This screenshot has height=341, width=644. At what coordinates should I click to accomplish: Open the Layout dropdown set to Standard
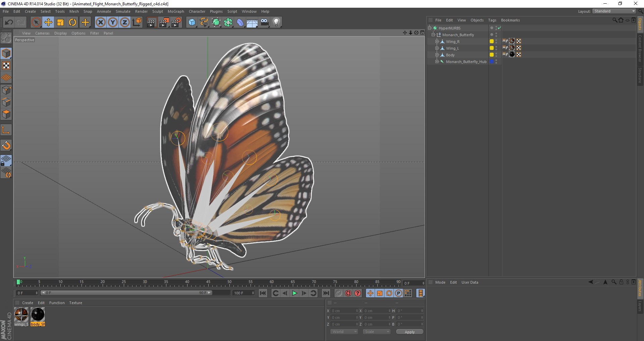coord(614,11)
